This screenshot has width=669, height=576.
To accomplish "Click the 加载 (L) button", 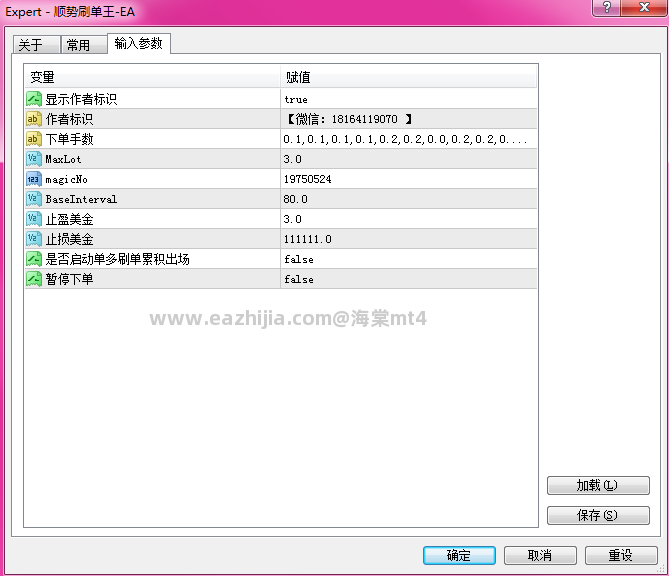I will [598, 486].
